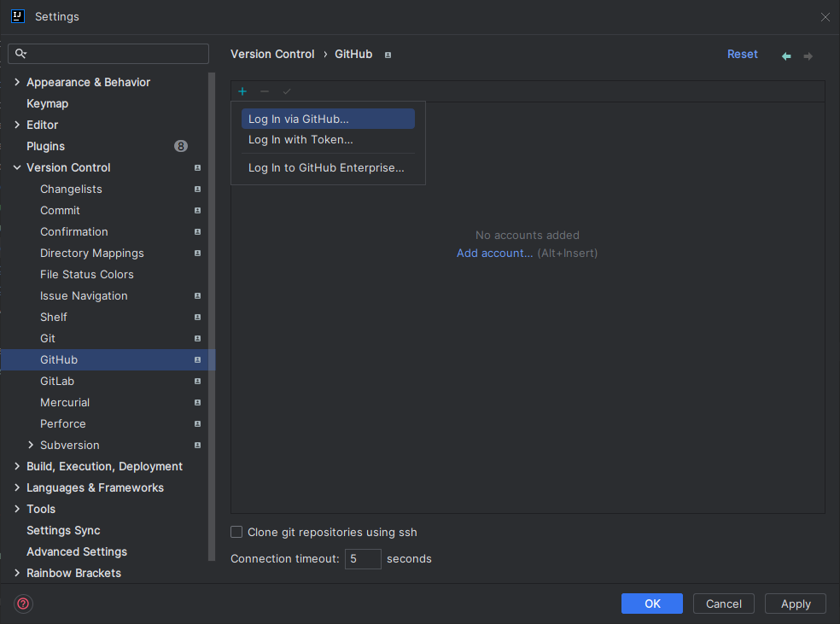This screenshot has width=840, height=624.
Task: Click the project icon on Issue Navigation row
Action: [198, 295]
